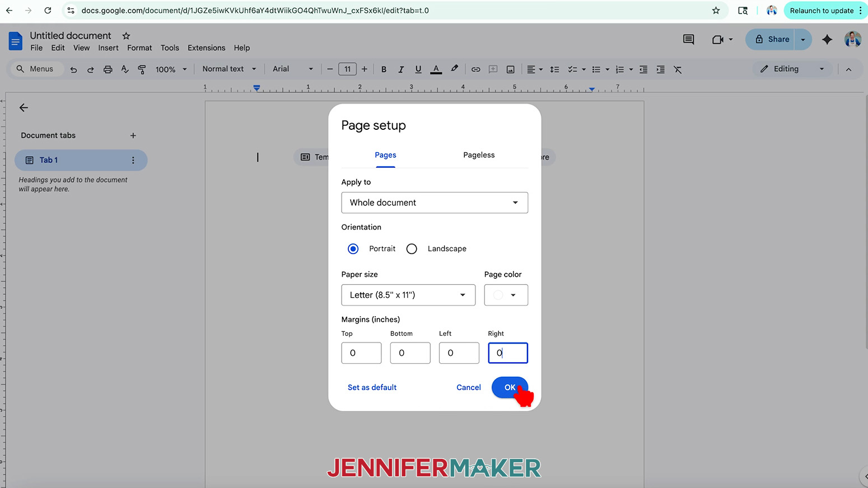Open line and paragraph spacing

(554, 69)
